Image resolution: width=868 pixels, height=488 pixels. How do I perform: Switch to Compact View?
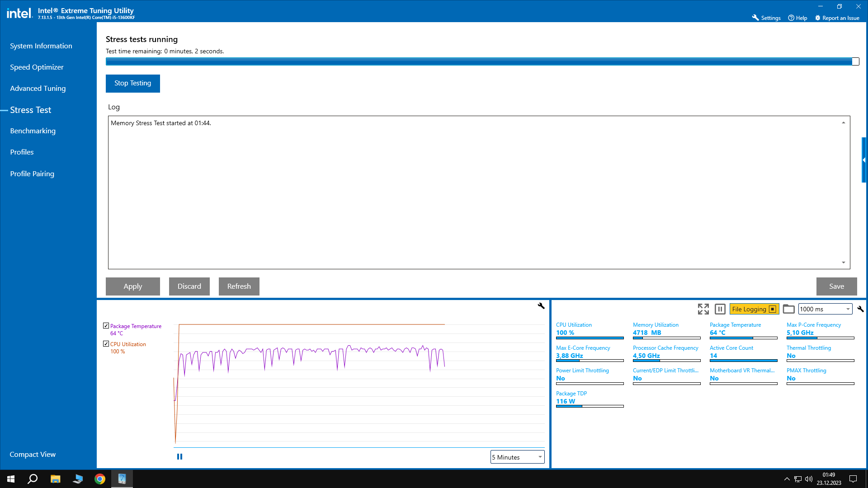tap(33, 455)
